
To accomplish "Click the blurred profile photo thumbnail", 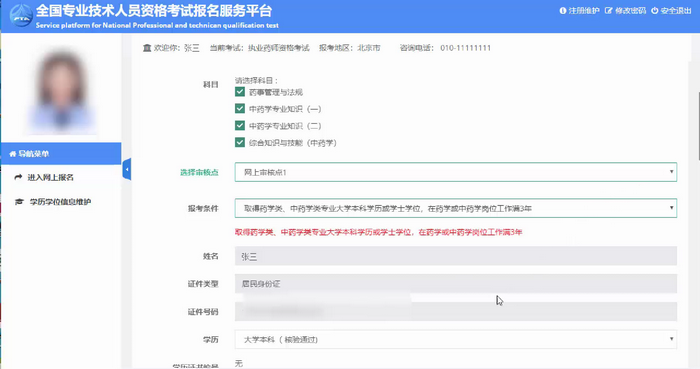I will coord(62,92).
